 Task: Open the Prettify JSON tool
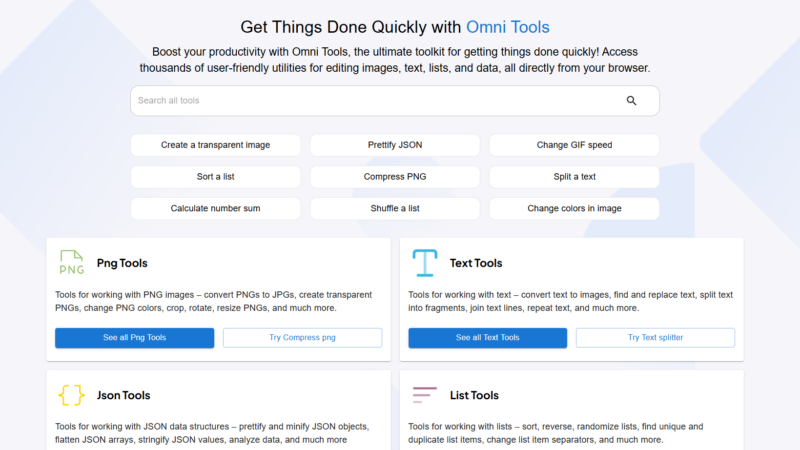pyautogui.click(x=395, y=145)
